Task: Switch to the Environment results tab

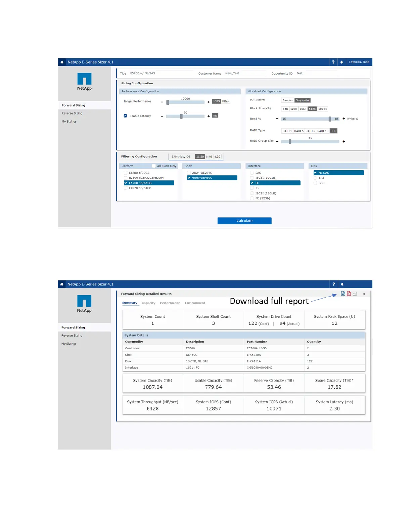Action: coord(195,303)
